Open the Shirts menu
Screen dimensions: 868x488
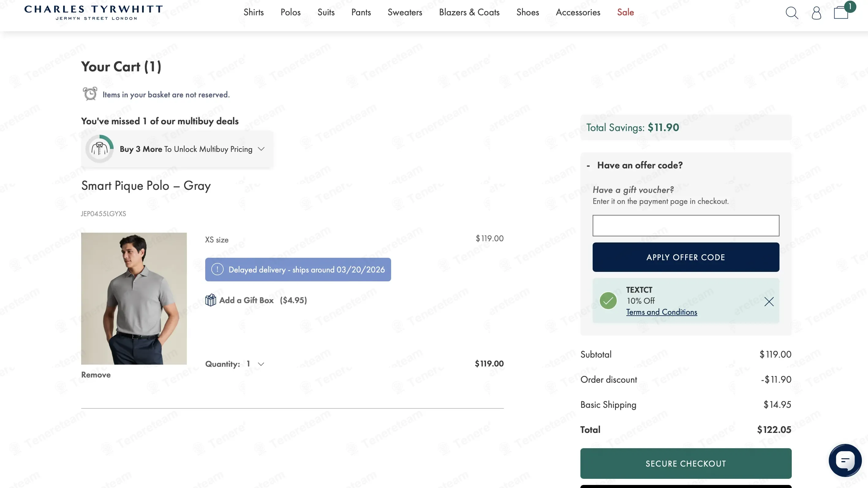pos(253,13)
